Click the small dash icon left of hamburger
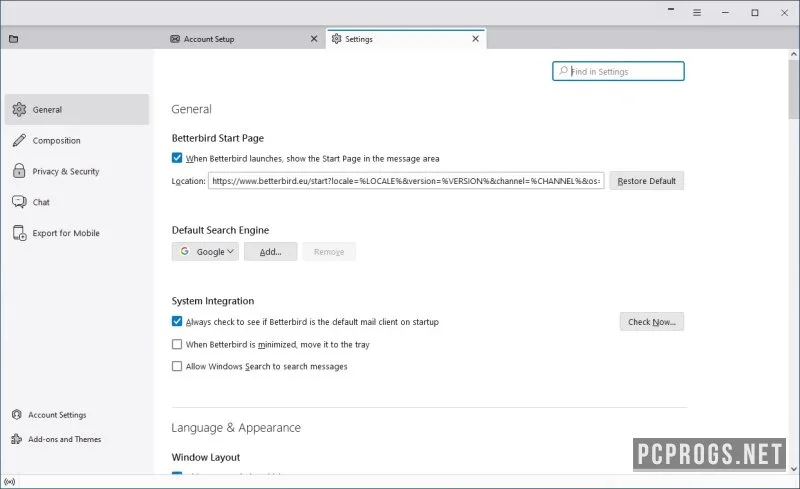The image size is (800, 489). tap(671, 9)
